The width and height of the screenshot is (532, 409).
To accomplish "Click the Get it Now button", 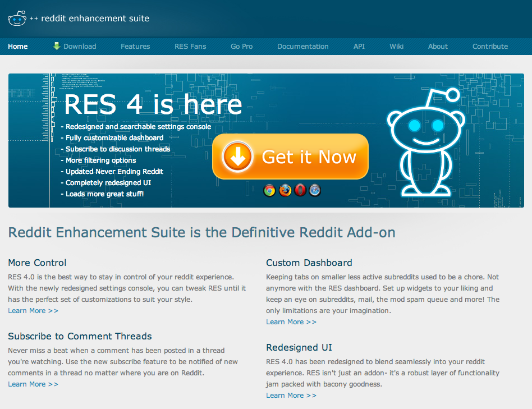I will coord(291,157).
